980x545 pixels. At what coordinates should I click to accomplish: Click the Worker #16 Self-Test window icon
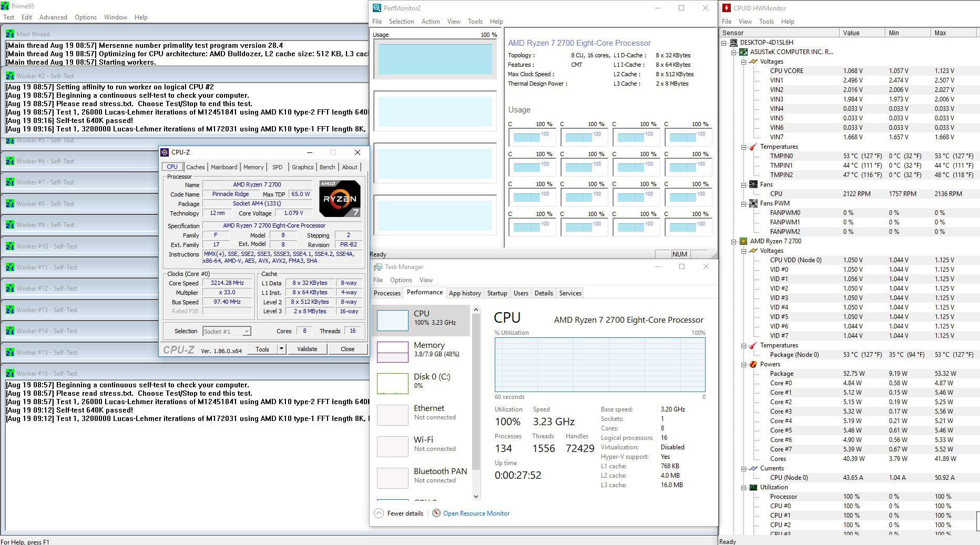pos(10,373)
